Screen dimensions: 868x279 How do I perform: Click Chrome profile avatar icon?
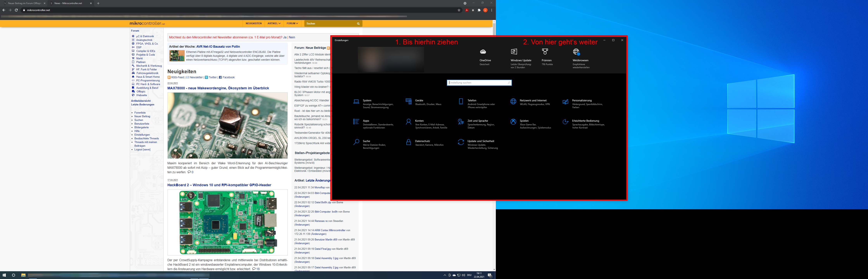485,10
